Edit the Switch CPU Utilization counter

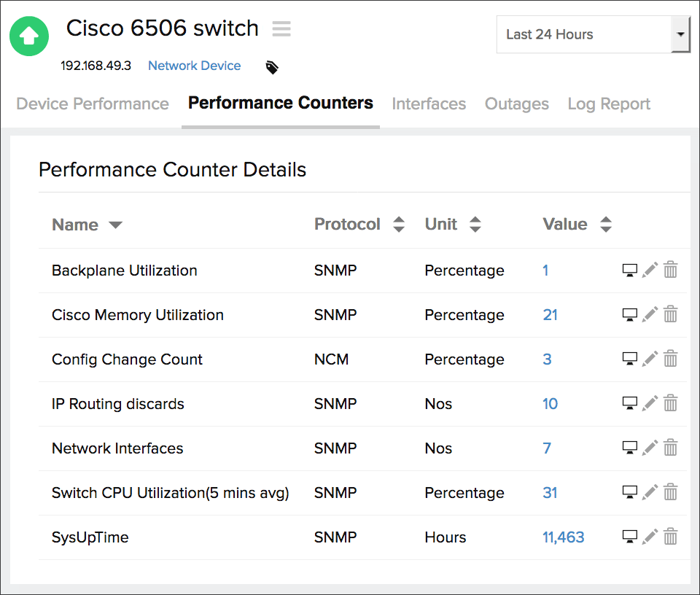[x=650, y=492]
